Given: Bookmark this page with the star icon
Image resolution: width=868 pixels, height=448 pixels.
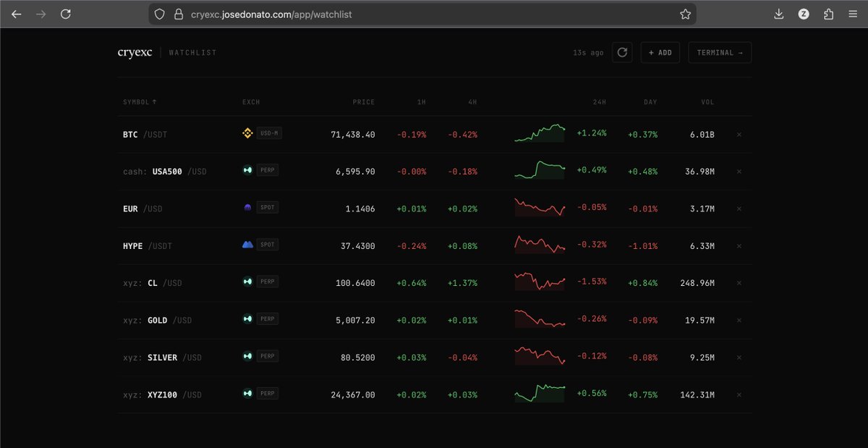Looking at the screenshot, I should pyautogui.click(x=685, y=14).
